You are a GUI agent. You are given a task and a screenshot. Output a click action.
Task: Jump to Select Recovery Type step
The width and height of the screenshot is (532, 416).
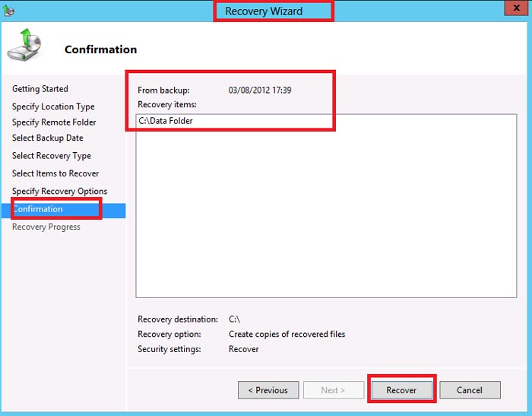tap(52, 156)
